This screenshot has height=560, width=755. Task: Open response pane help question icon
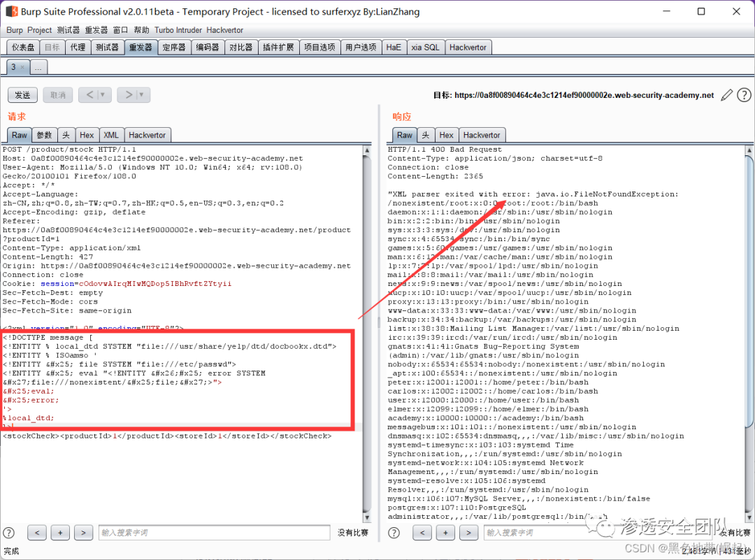(394, 533)
